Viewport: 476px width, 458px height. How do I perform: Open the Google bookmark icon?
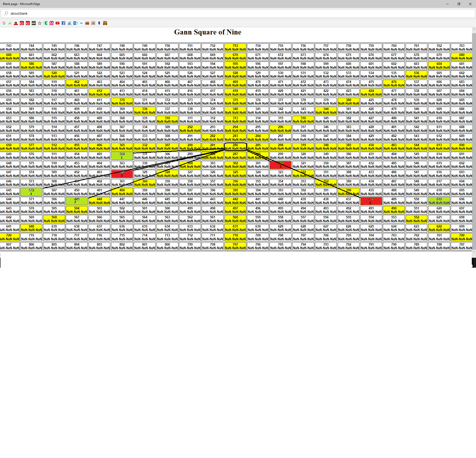coord(4,23)
